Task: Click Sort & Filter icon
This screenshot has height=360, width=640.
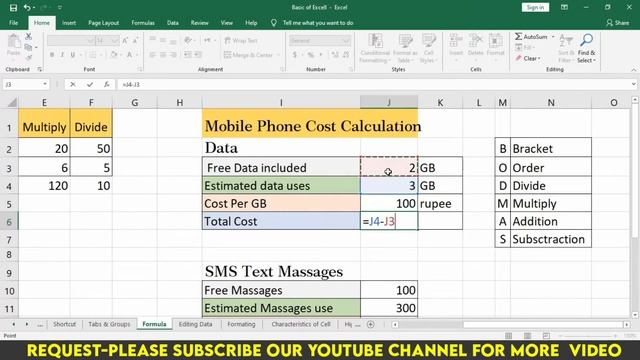Action: (565, 41)
